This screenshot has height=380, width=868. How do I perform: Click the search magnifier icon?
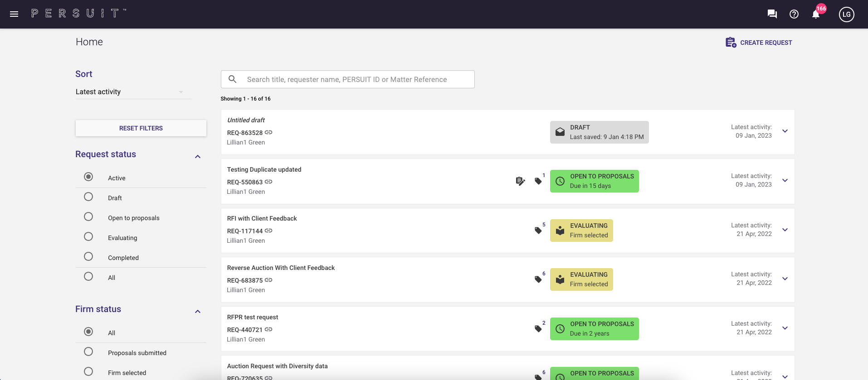[233, 79]
